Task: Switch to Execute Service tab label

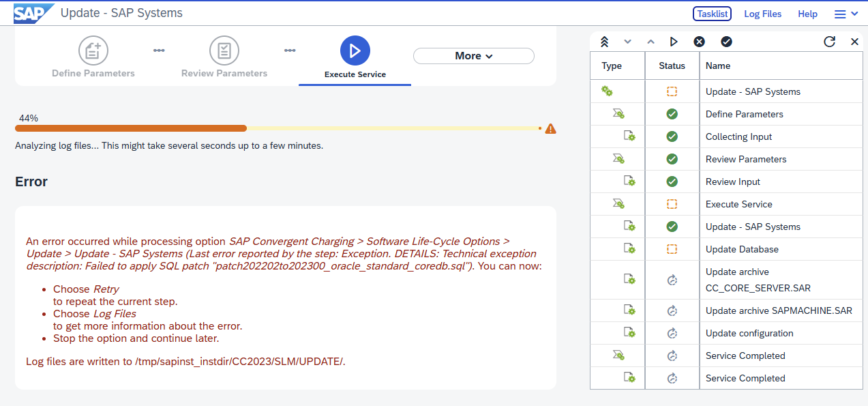Action: coord(355,74)
